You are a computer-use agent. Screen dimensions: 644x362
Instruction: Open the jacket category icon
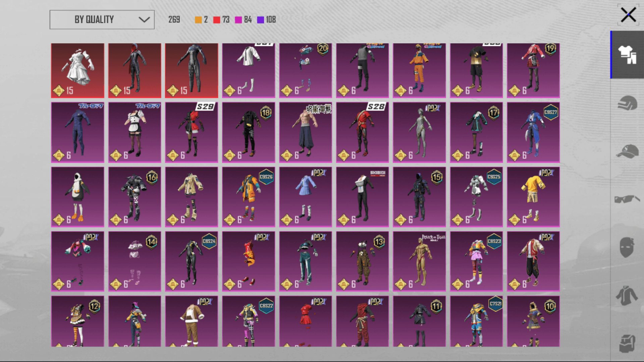627,295
